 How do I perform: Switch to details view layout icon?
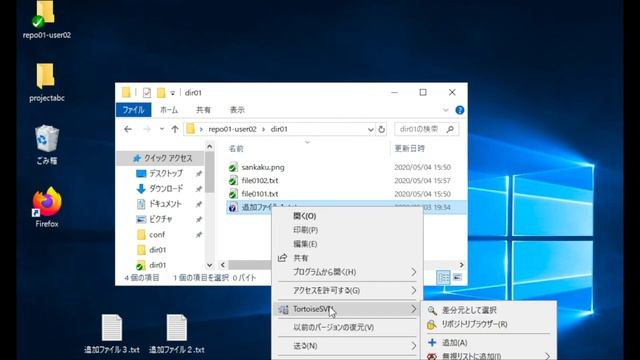[x=443, y=278]
